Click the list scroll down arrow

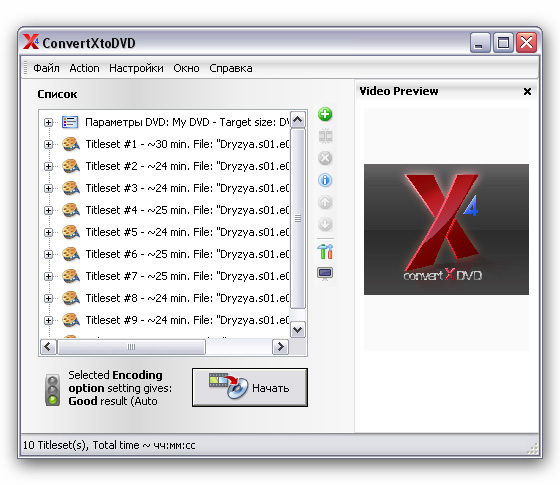(298, 329)
